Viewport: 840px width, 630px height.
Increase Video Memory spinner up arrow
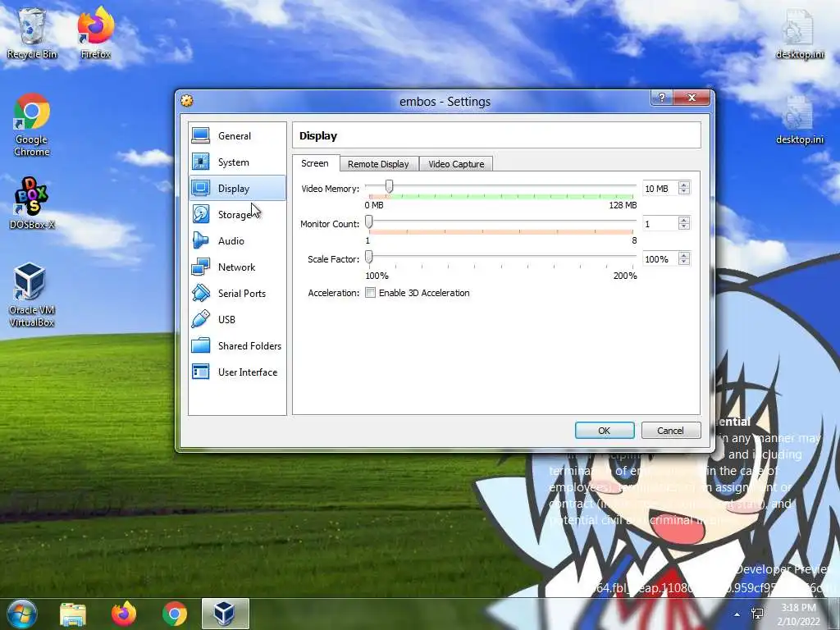[683, 185]
